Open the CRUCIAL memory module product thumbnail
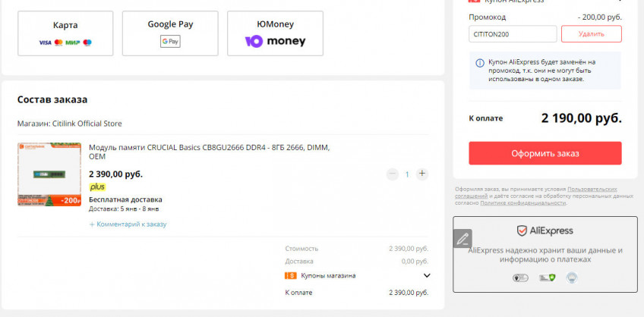644x317 pixels. pos(49,174)
